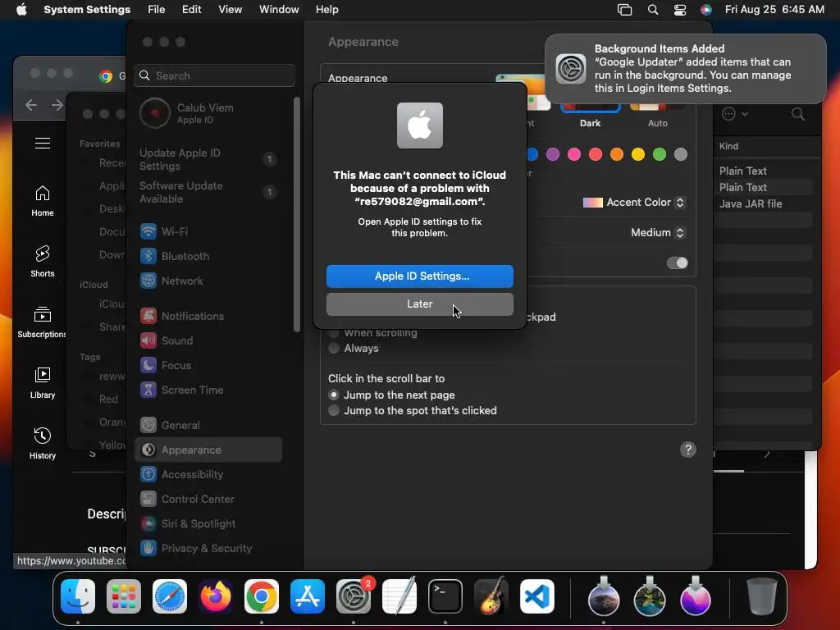Open Software Update Available item
840x630 pixels.
click(x=208, y=192)
